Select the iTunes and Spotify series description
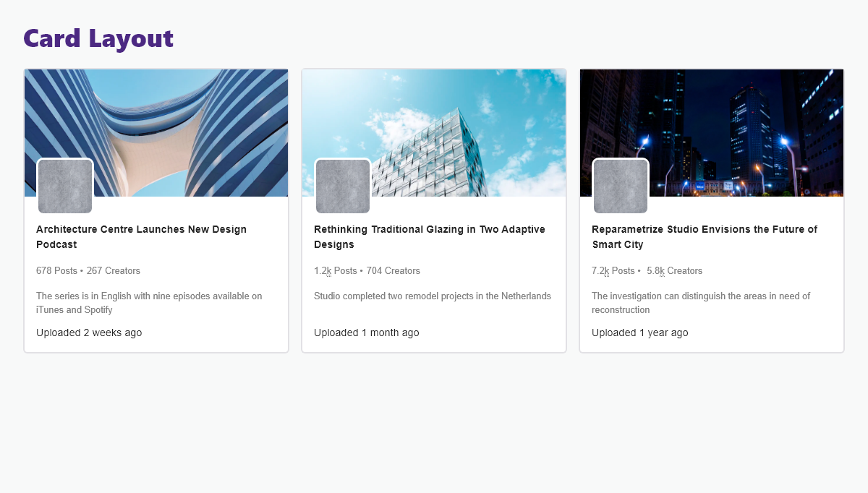 pyautogui.click(x=149, y=303)
